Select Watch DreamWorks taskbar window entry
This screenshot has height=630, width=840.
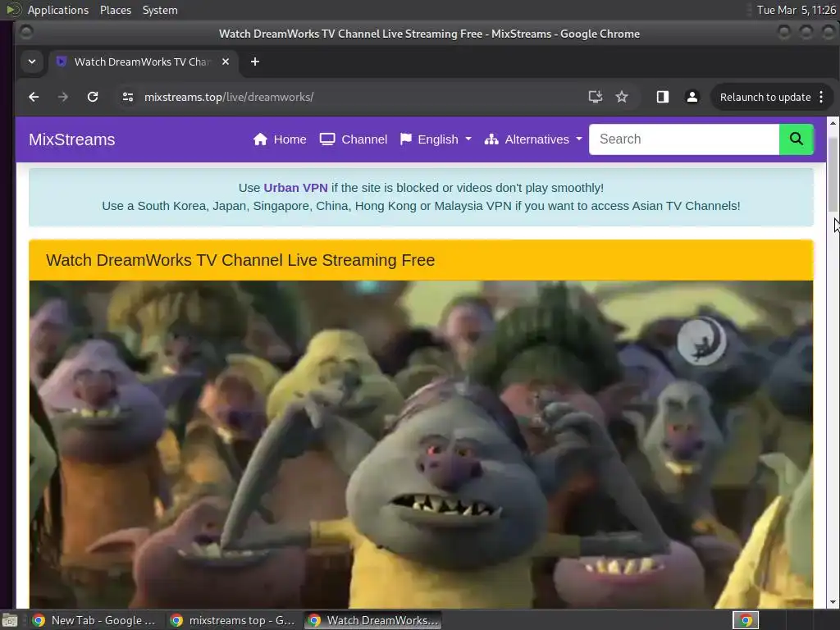tap(373, 620)
